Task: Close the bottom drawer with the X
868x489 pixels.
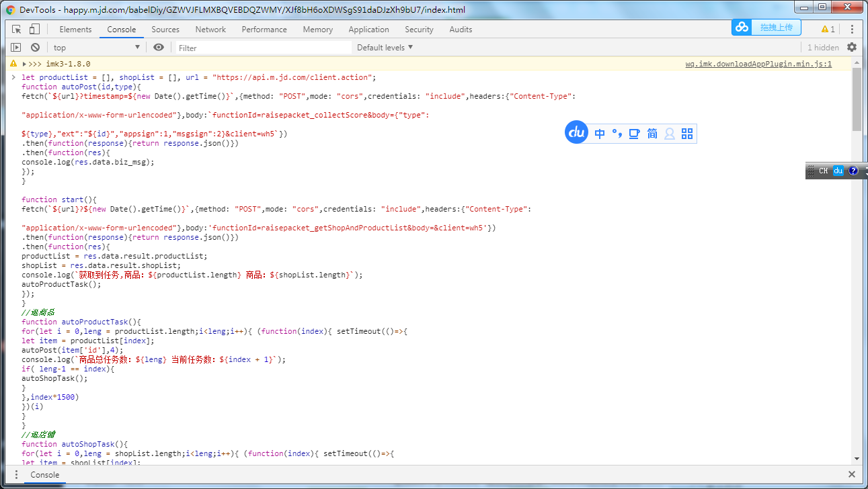Action: [851, 474]
